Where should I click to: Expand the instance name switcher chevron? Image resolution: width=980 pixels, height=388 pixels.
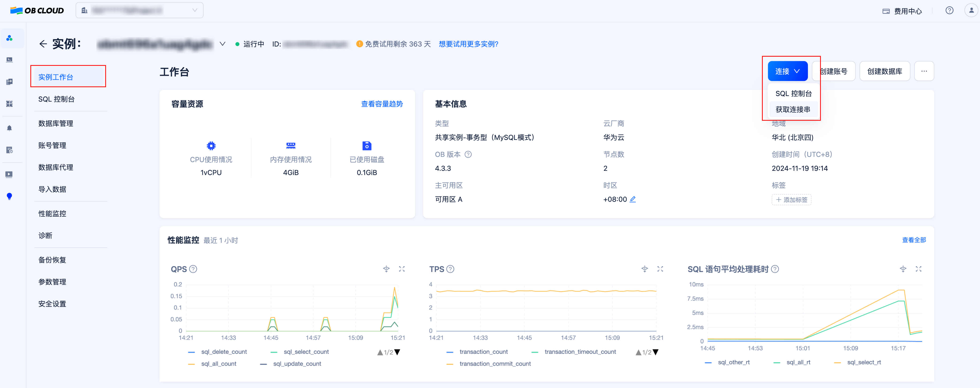(x=222, y=44)
